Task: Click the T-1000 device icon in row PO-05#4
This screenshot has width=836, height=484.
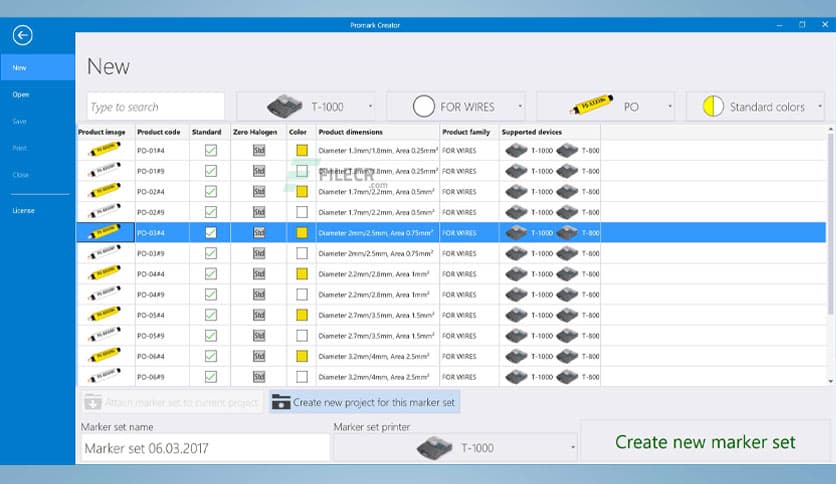Action: 516,315
